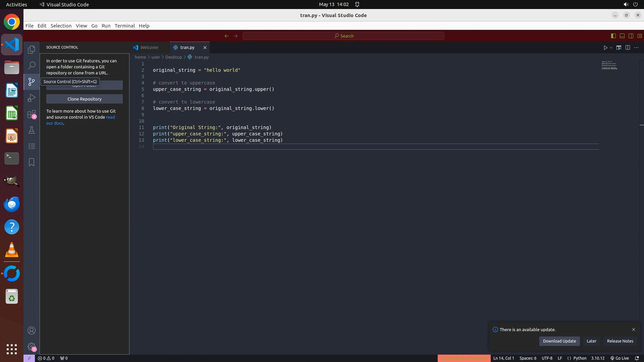Open the Testing flask icon
Image resolution: width=644 pixels, height=362 pixels.
click(32, 130)
